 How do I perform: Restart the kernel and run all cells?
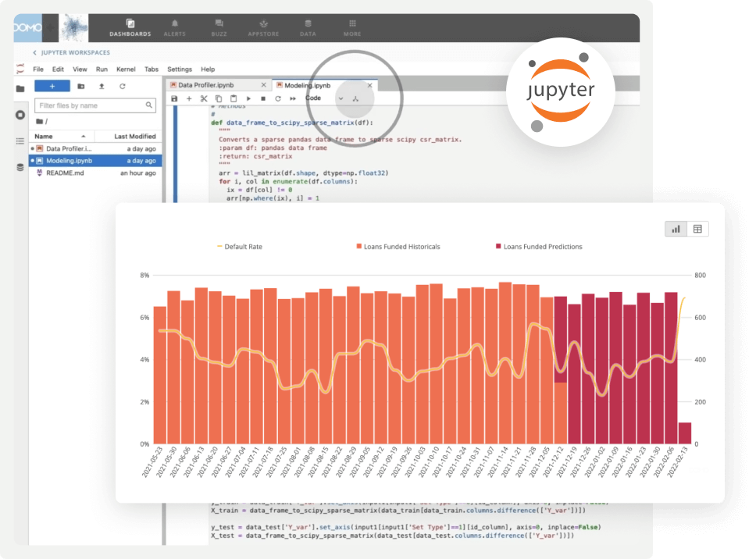click(x=293, y=98)
